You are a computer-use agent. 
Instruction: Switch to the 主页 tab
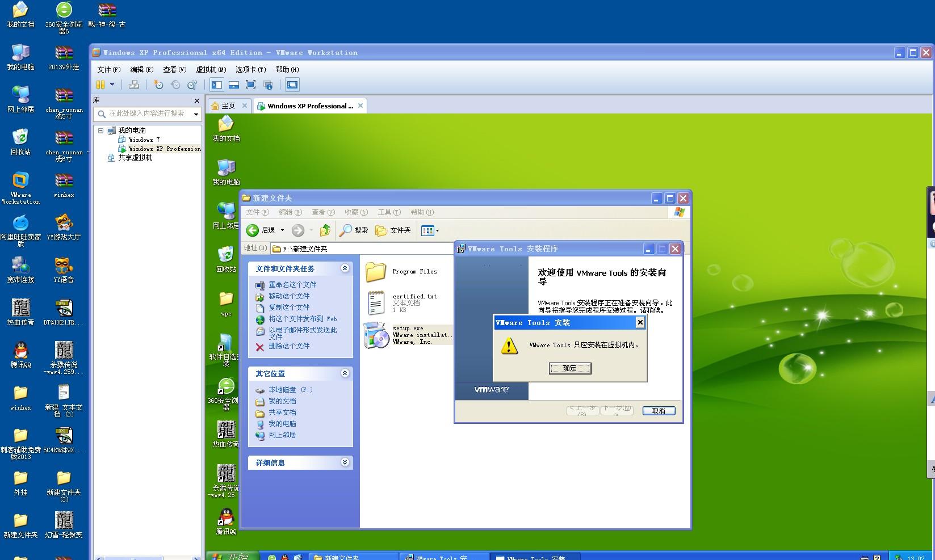click(229, 106)
